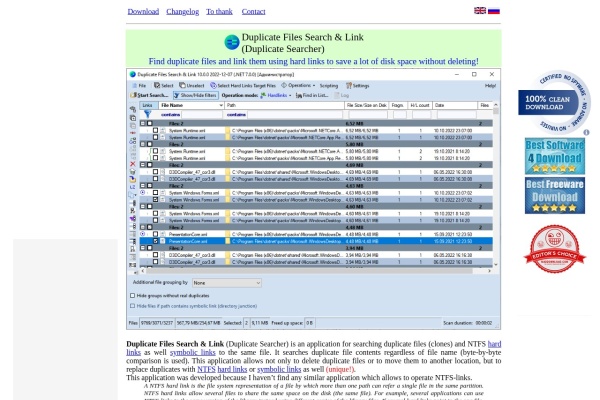Click Select Hard Links Target Files

pyautogui.click(x=243, y=86)
